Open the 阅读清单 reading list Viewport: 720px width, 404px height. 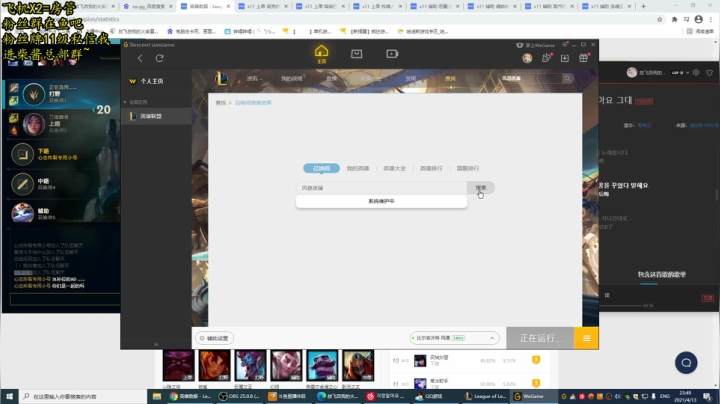(x=701, y=32)
